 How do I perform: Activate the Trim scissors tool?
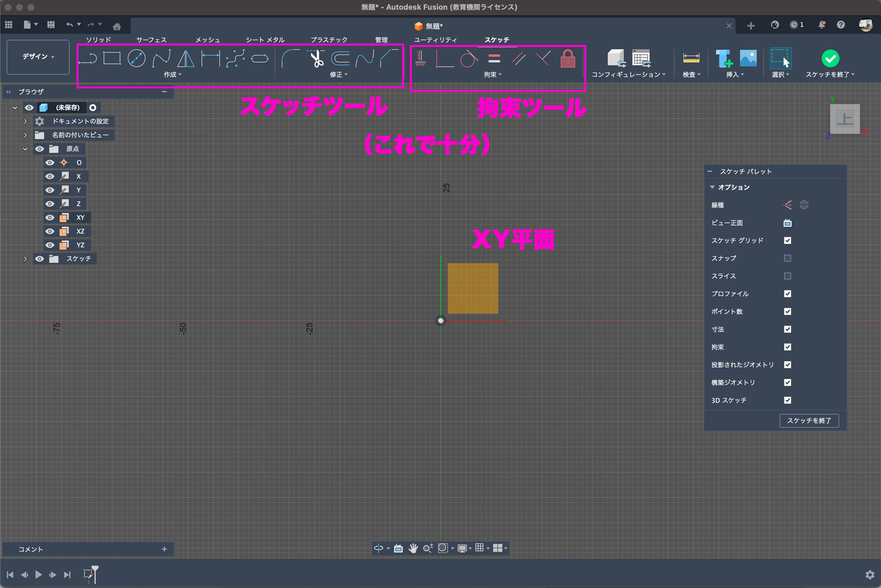click(x=317, y=58)
